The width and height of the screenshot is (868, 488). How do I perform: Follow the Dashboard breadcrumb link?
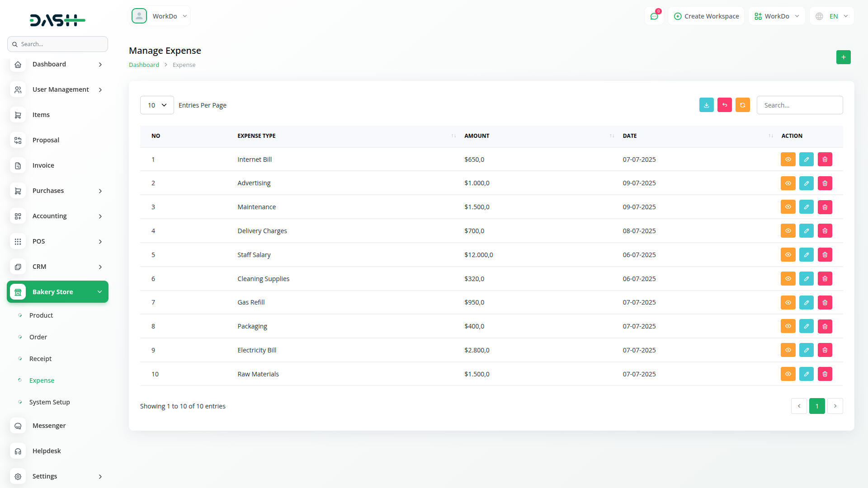point(144,65)
